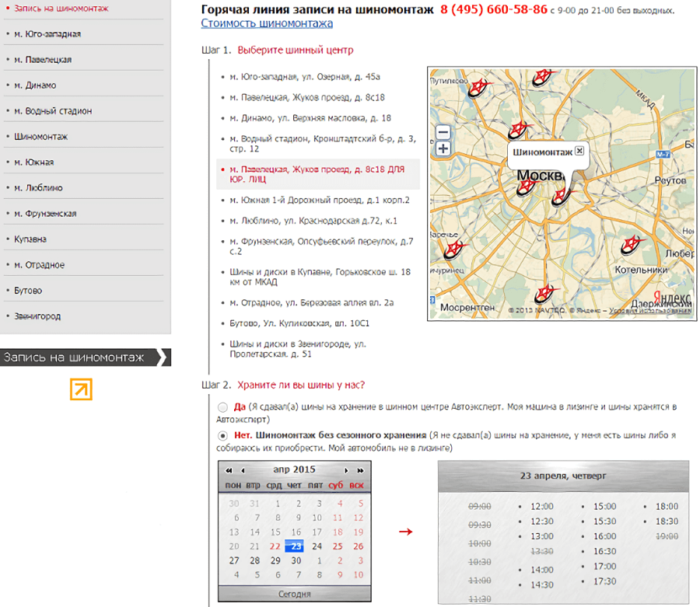This screenshot has width=700, height=607.
Task: Zoom in the map with plus button
Action: (443, 148)
